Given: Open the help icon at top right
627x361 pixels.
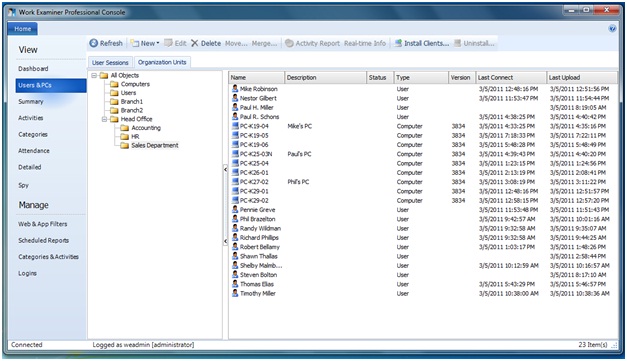Looking at the screenshot, I should coord(612,28).
